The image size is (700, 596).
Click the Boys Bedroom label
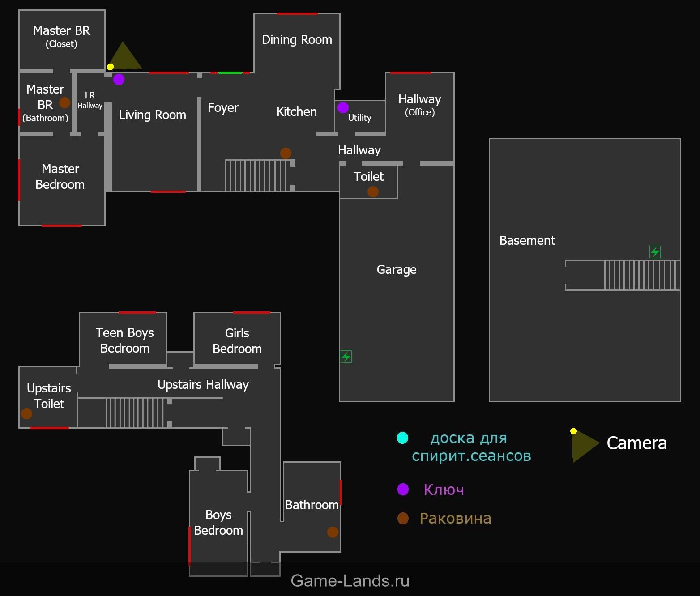pyautogui.click(x=218, y=523)
